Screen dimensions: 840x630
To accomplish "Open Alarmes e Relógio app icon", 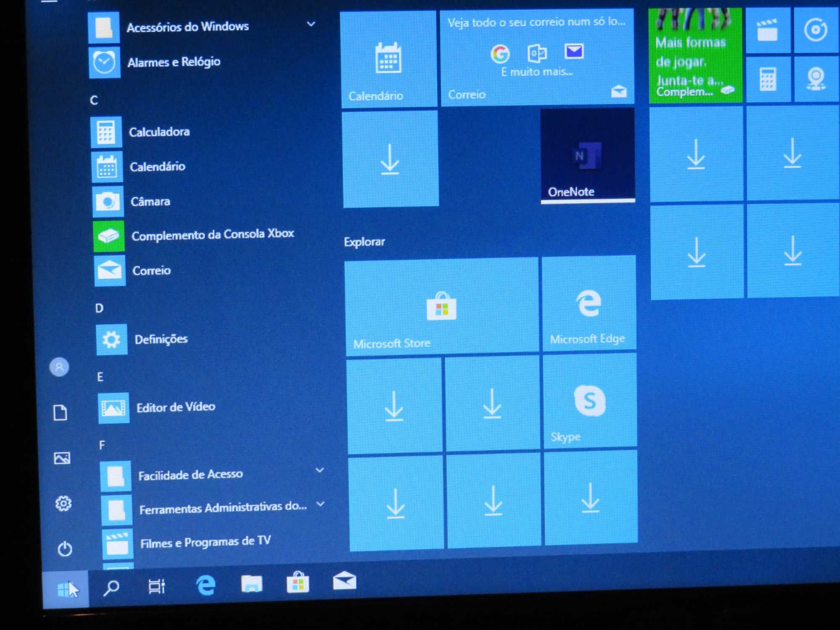I will tap(105, 63).
